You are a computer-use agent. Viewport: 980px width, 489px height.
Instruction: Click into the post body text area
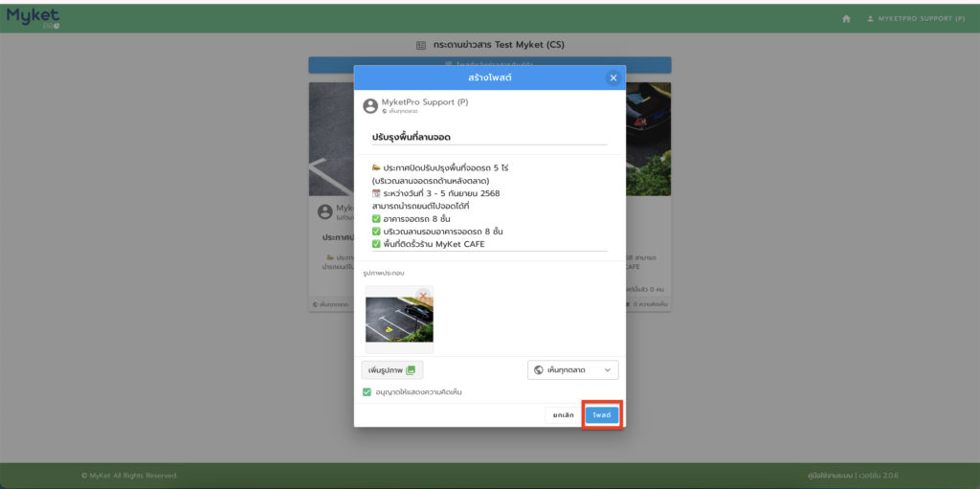(x=489, y=206)
